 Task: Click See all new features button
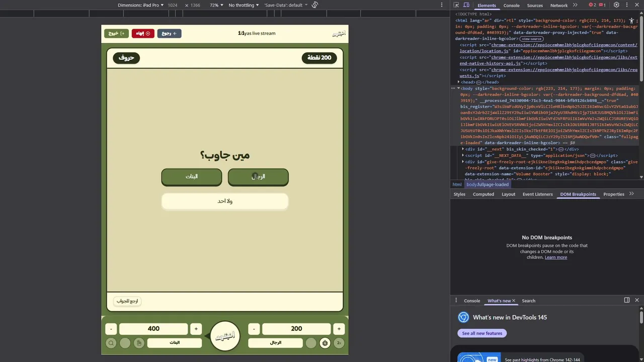[x=482, y=333]
